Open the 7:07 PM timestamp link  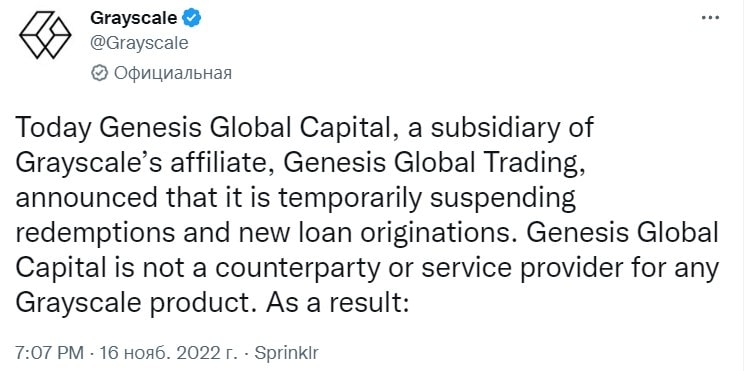[50, 354]
